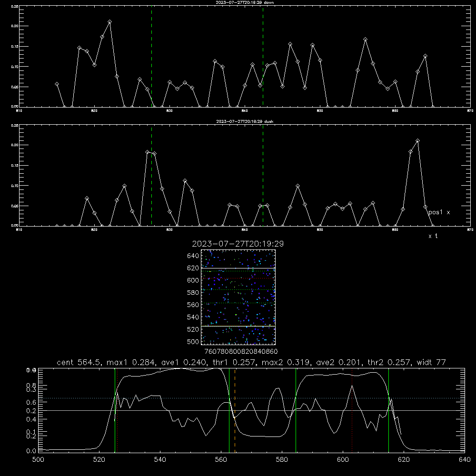Viewport: 476px width, 476px height.
Task: Click the '520' y-axis label beside detector image
Action: click(x=193, y=329)
